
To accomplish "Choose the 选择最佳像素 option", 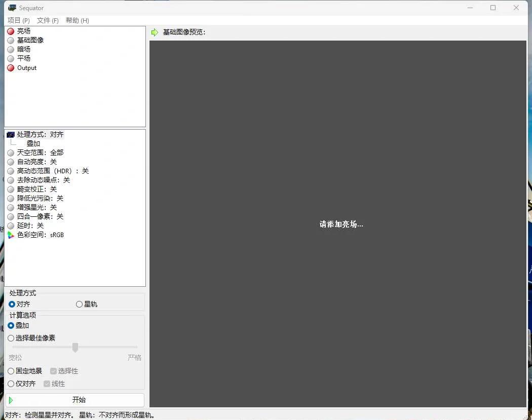I will click(x=11, y=338).
